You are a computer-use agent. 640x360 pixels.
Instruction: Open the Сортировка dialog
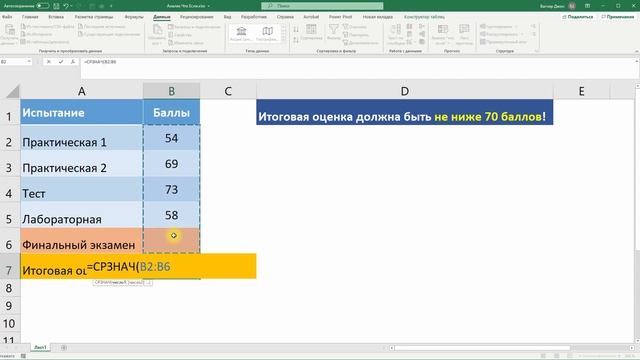coord(311,33)
